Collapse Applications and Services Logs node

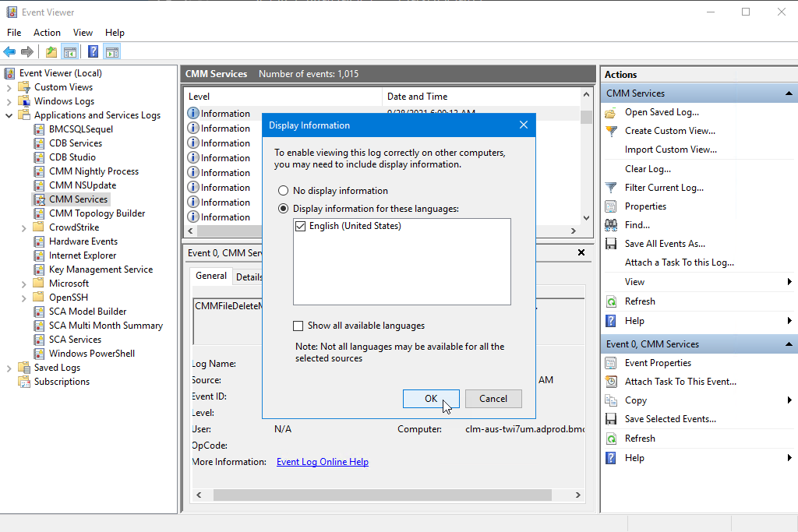click(9, 115)
